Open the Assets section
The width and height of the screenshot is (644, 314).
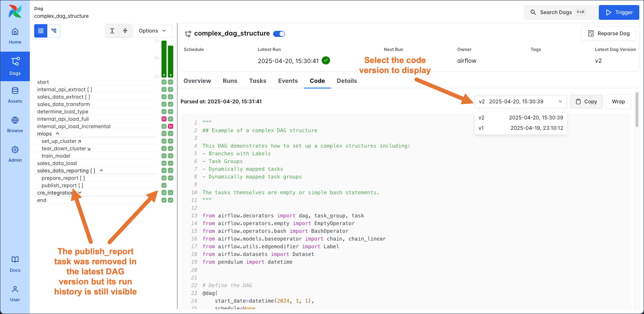15,95
